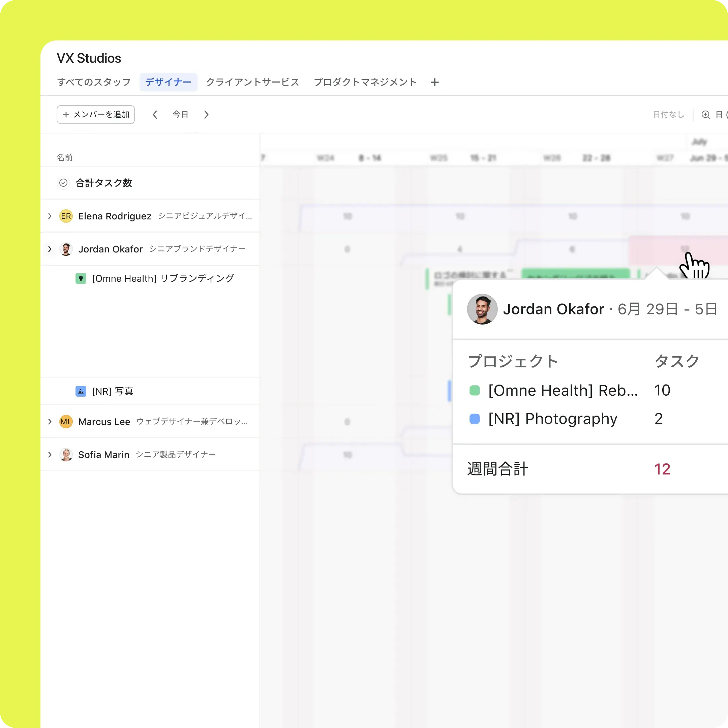This screenshot has height=728, width=728.
Task: Click Jordan Okafor avatar in name list
Action: click(x=66, y=249)
